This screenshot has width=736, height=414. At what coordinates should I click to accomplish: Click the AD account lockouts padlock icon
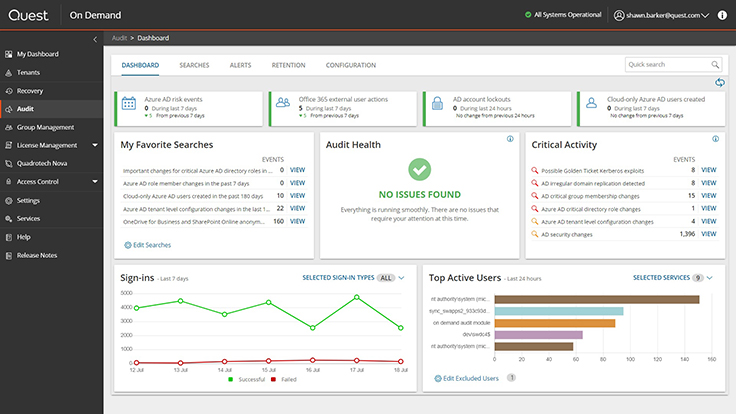437,103
